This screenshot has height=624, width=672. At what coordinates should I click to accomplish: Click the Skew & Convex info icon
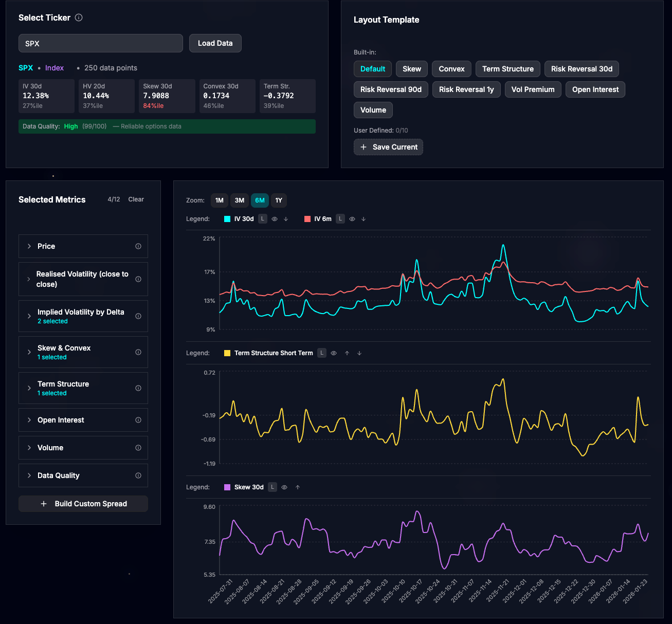pyautogui.click(x=138, y=352)
